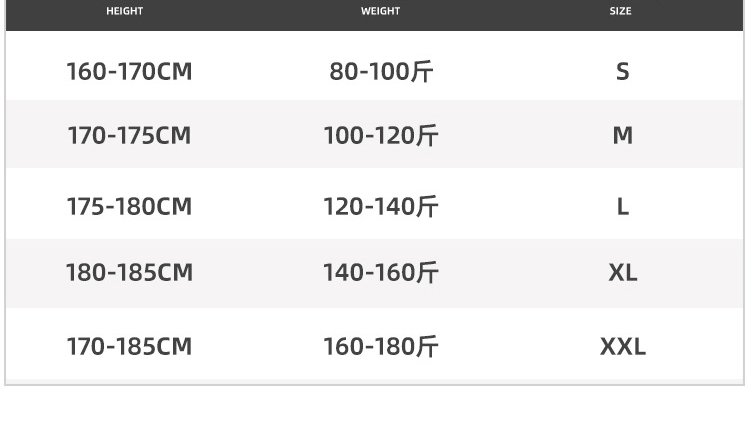This screenshot has width=750, height=422.
Task: Select the 160-170CM height cell
Action: [x=129, y=72]
